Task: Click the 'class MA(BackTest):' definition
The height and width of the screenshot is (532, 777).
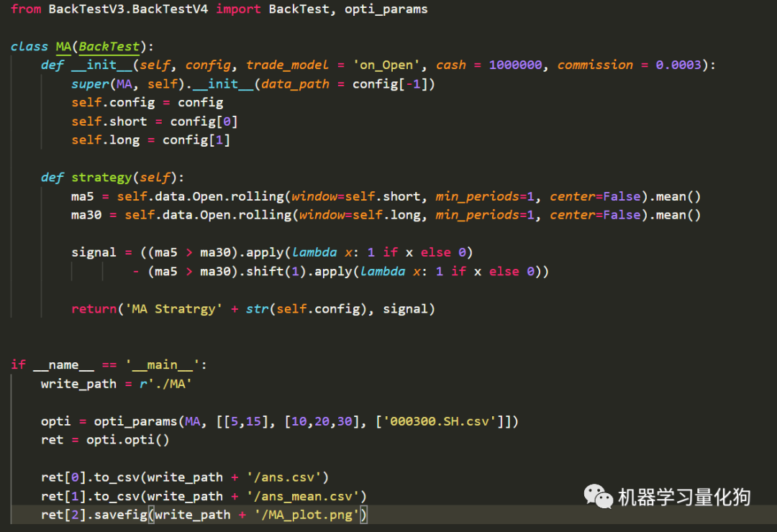Action: click(x=82, y=47)
